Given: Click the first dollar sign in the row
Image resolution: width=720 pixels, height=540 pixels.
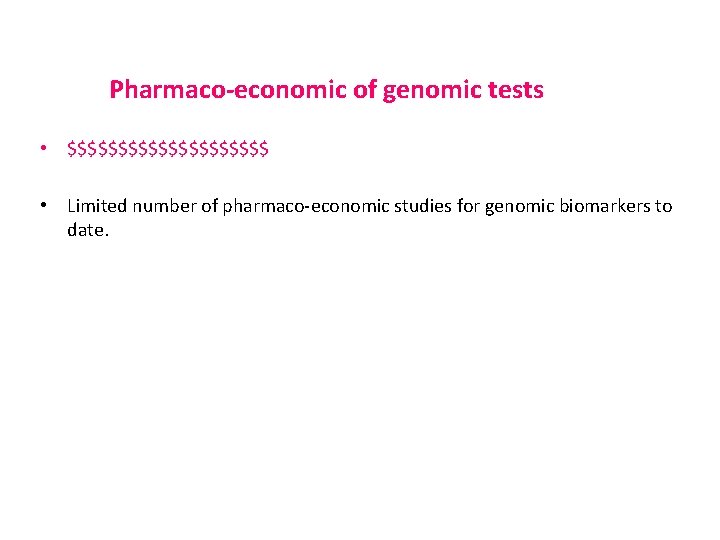Looking at the screenshot, I should tap(72, 150).
